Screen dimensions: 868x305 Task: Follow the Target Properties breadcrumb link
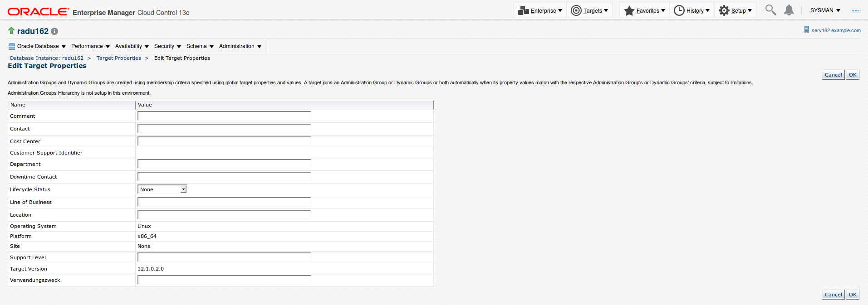tap(118, 58)
